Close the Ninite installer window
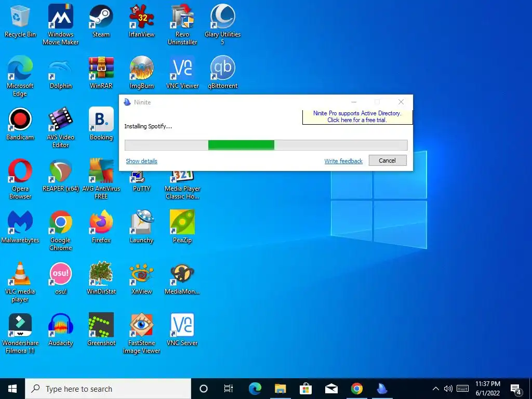 coord(401,102)
